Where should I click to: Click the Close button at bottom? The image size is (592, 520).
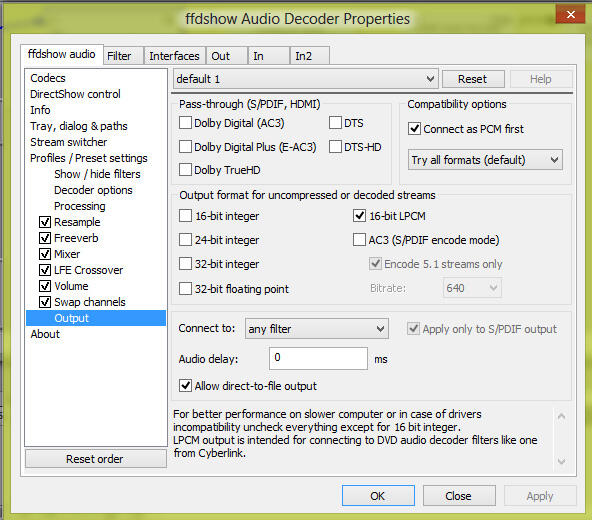pyautogui.click(x=459, y=495)
